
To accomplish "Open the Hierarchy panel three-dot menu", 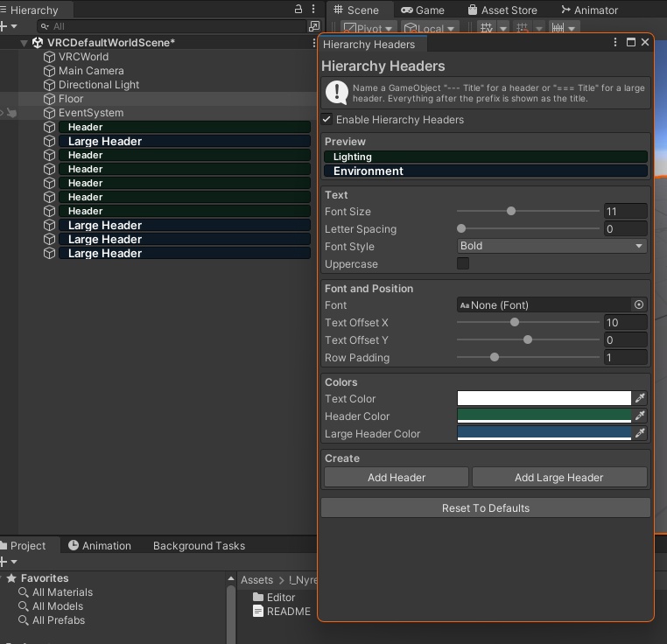I will click(313, 9).
